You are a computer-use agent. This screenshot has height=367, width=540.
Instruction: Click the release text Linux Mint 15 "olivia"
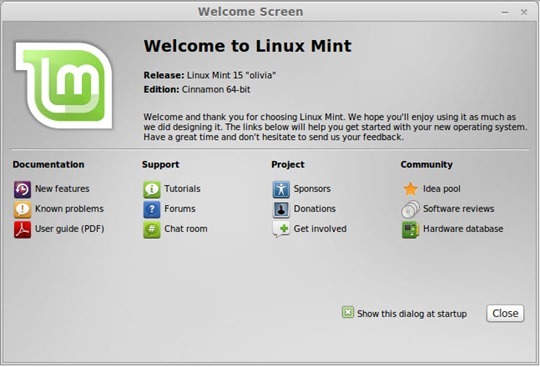pos(231,75)
